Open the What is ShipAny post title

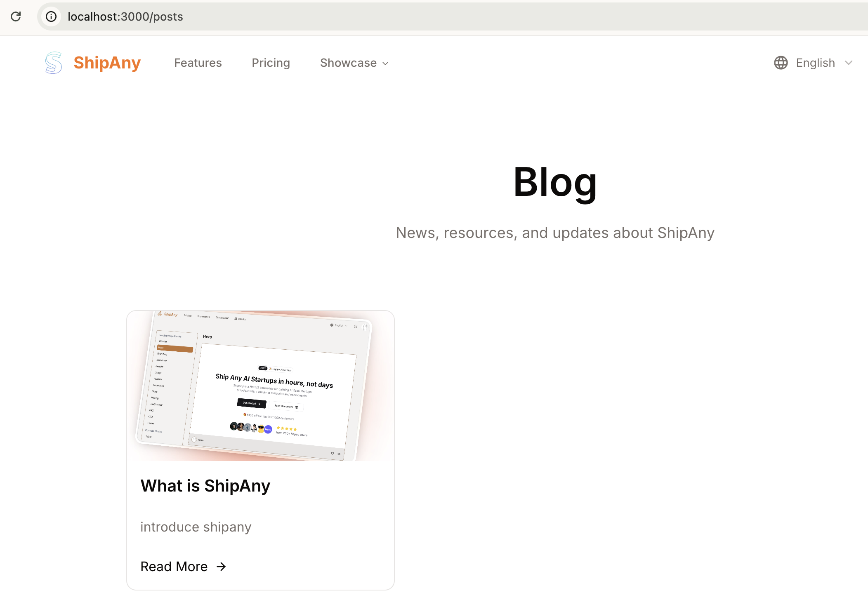(x=205, y=486)
